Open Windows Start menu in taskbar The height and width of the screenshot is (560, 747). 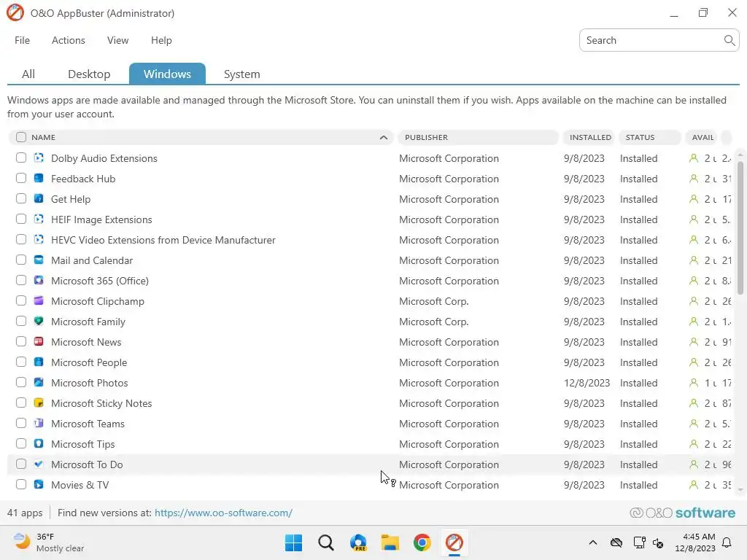tap(293, 542)
